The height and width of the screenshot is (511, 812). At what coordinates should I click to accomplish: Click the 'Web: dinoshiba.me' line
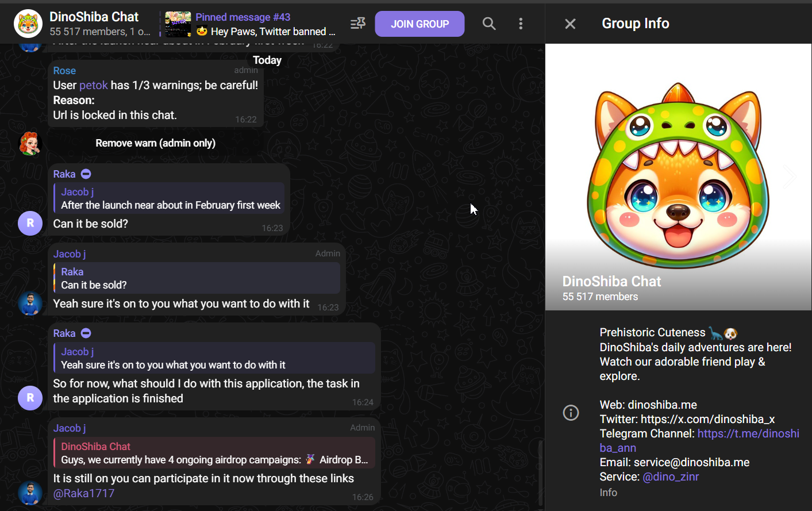[x=648, y=405]
